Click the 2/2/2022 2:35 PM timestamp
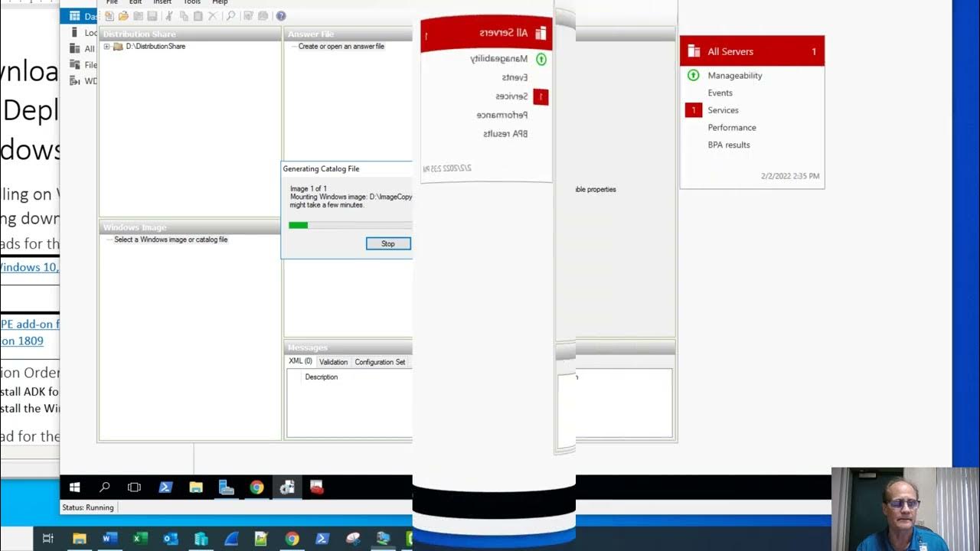Viewport: 980px width, 551px height. [x=790, y=176]
